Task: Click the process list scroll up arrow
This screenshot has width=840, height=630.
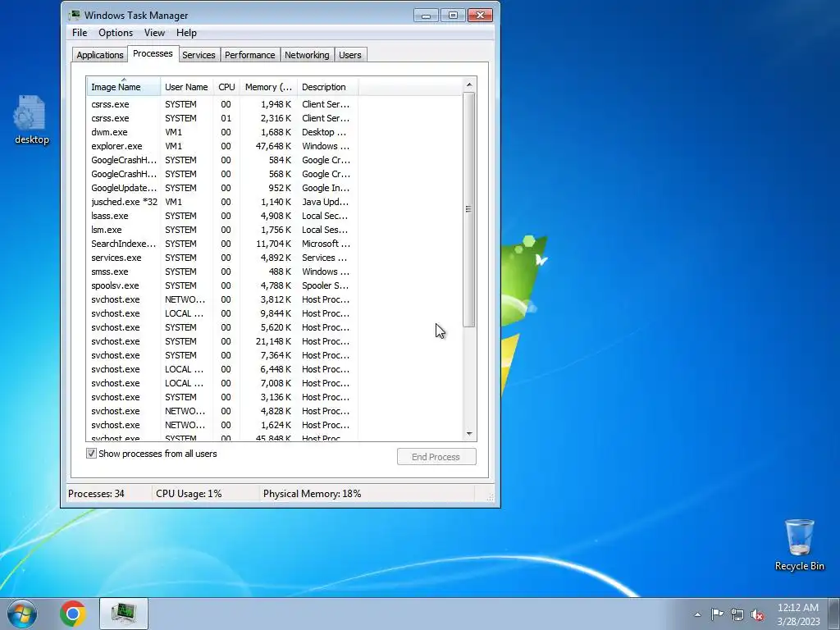Action: pos(469,84)
